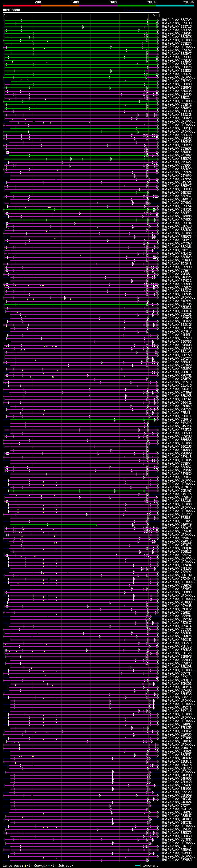The image size is (197, 868).
Task: Select hit label UniRef100_B4B3E7
Action: (x=177, y=192)
